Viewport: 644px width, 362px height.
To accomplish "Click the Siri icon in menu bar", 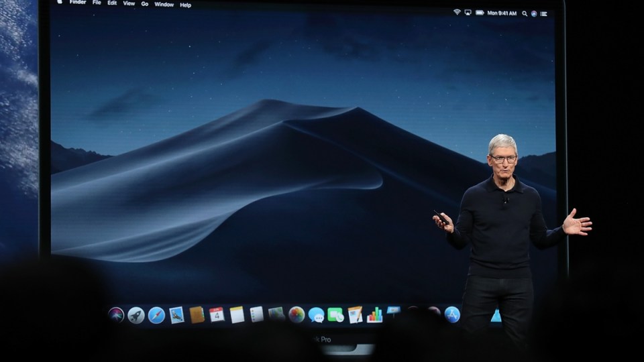I will click(534, 13).
